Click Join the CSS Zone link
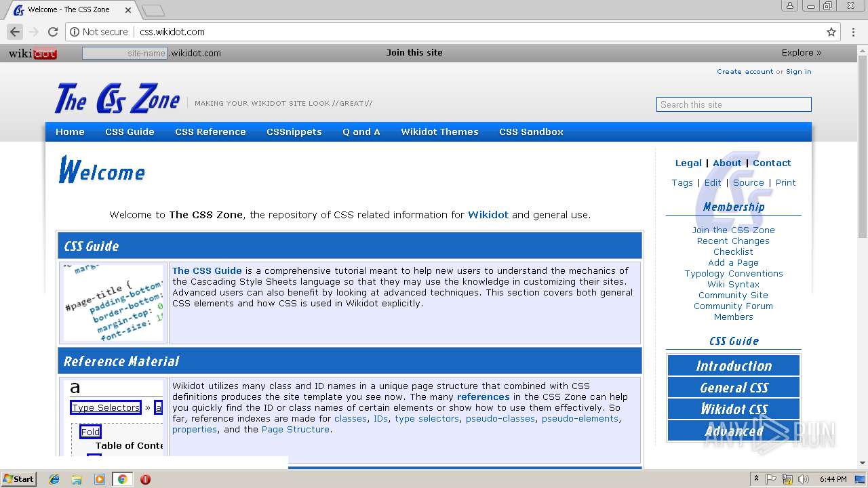Viewport: 868px width, 488px height. 733,230
